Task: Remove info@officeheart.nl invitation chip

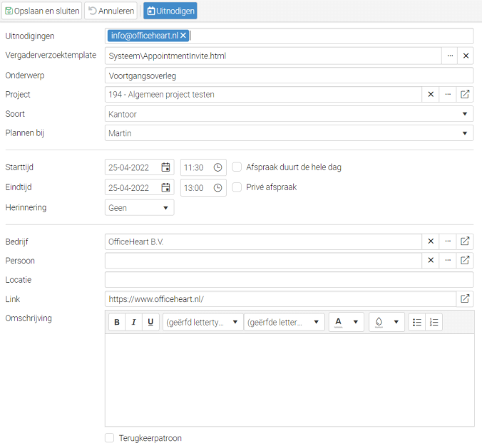Action: pos(183,36)
